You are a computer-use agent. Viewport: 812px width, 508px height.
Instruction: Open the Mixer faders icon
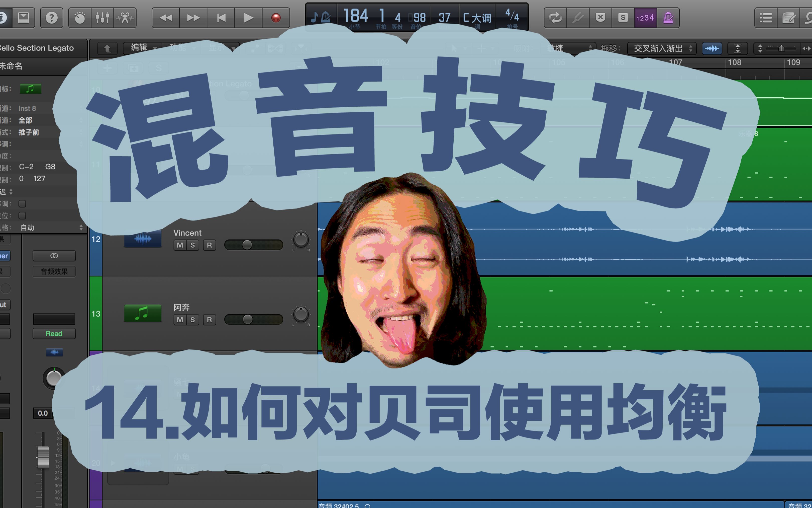(102, 18)
